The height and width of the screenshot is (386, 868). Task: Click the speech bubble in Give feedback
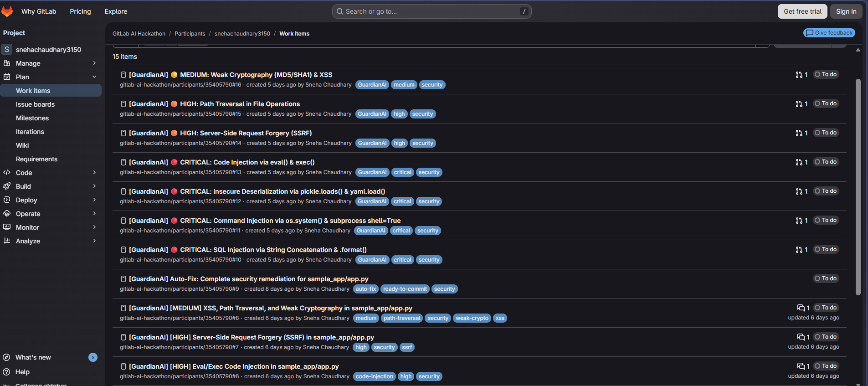pos(810,33)
